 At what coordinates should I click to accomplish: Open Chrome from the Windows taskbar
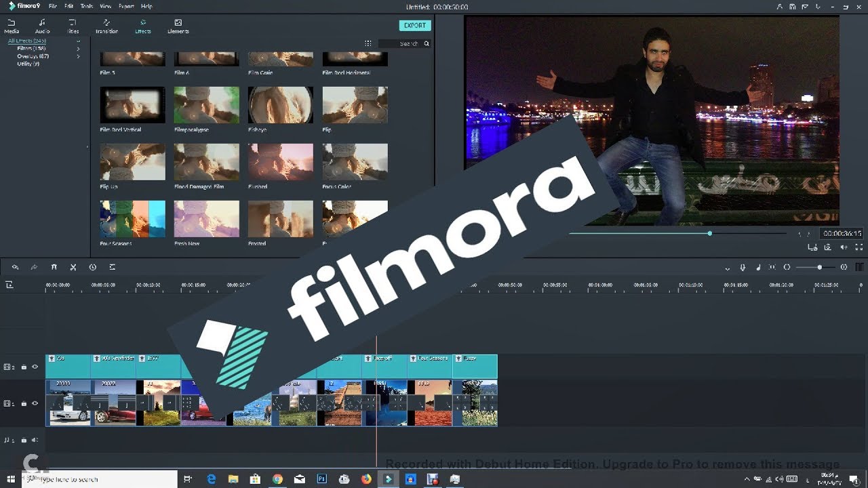pyautogui.click(x=277, y=479)
